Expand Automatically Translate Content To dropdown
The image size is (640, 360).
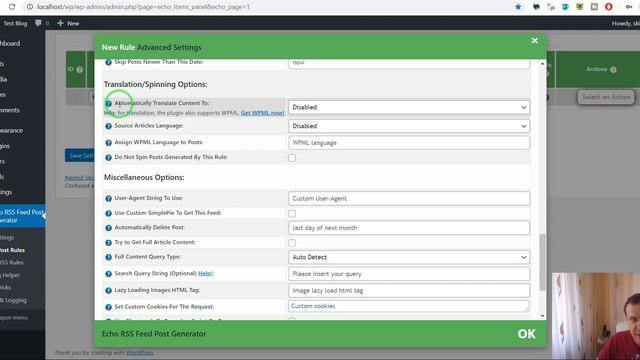pos(409,107)
